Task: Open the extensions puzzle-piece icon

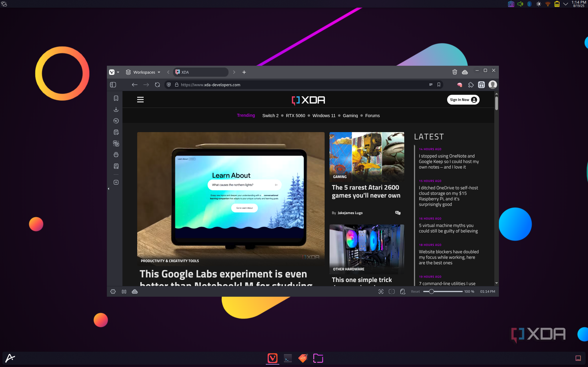Action: point(471,85)
